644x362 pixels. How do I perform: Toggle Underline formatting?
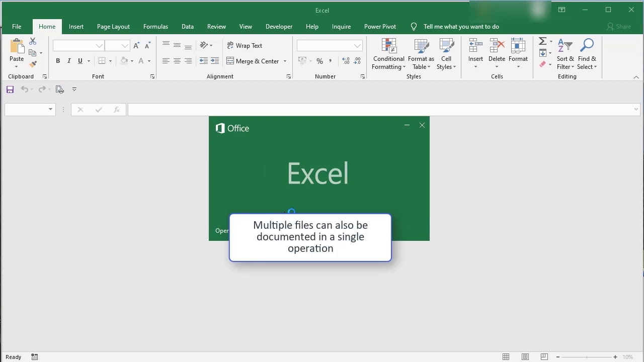tap(80, 61)
